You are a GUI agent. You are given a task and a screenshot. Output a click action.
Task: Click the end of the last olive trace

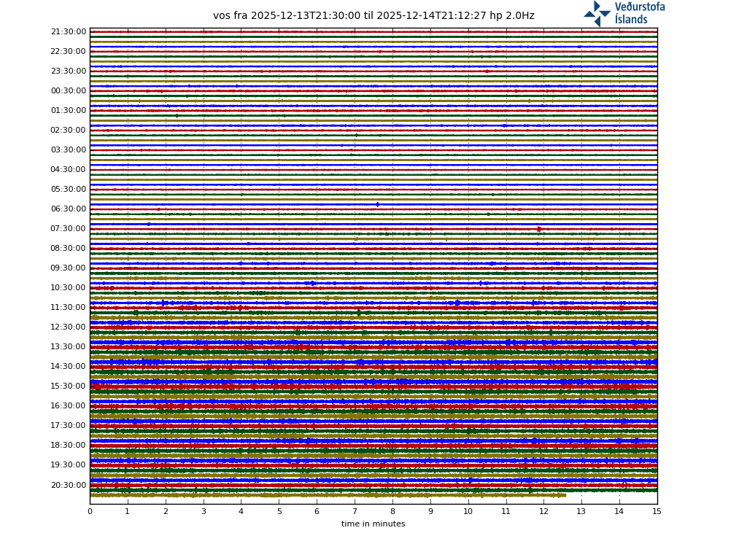[565, 495]
